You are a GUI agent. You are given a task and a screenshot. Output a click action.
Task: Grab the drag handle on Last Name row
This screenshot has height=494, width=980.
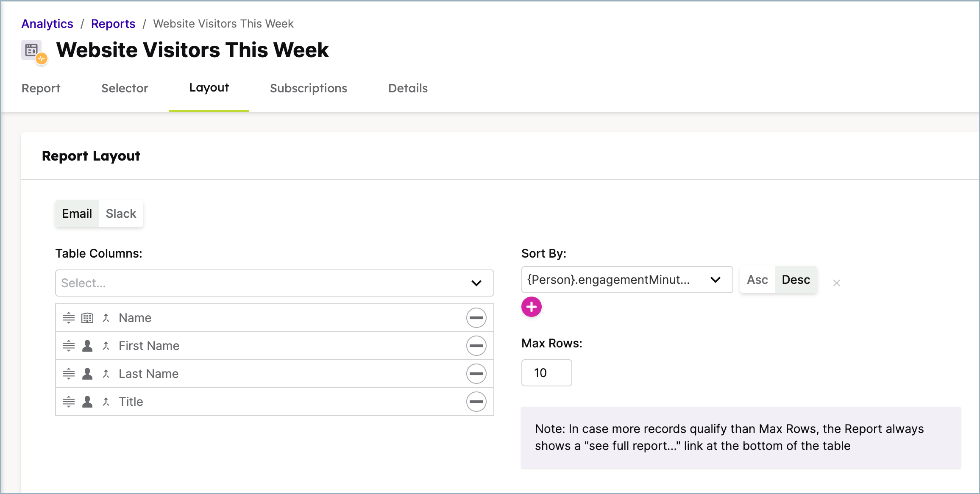click(69, 374)
